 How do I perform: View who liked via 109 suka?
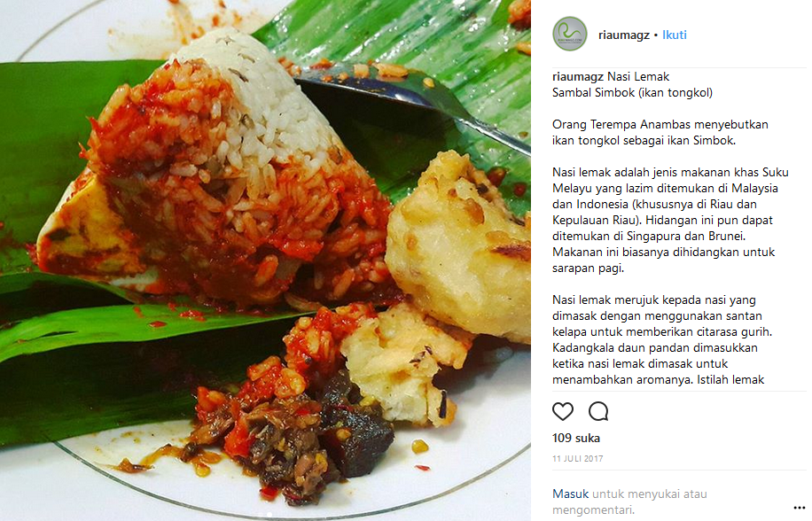coord(576,438)
